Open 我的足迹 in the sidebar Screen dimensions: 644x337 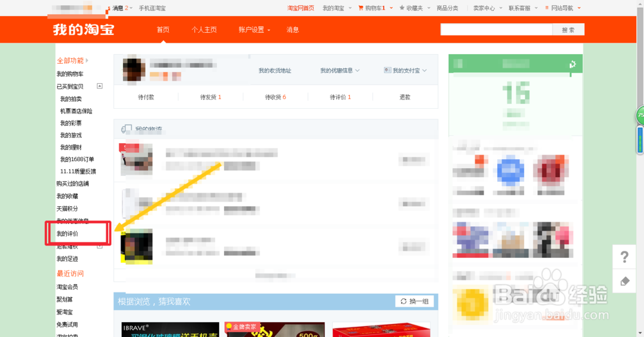click(x=67, y=258)
